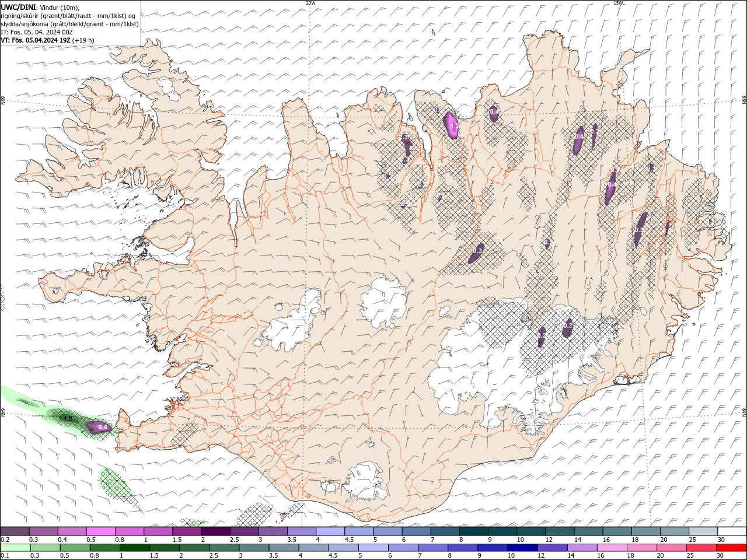The width and height of the screenshot is (747, 560).
Task: Pick the dark green rain swatch between 1 and 1.5
Action: click(134, 548)
